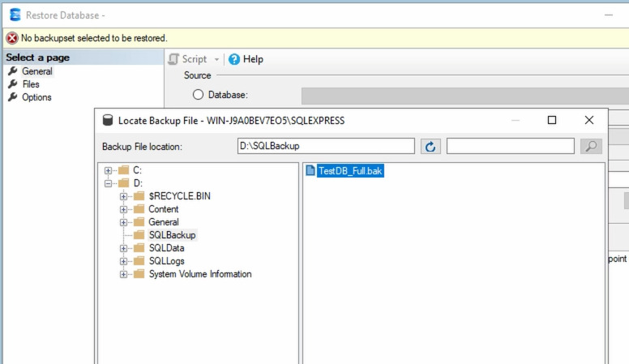The height and width of the screenshot is (364, 629).
Task: Click the file search text box
Action: click(x=511, y=146)
